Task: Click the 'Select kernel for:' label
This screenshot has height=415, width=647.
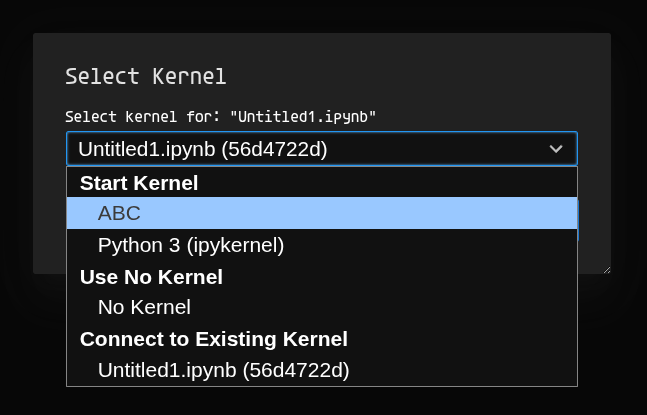Action: point(144,116)
